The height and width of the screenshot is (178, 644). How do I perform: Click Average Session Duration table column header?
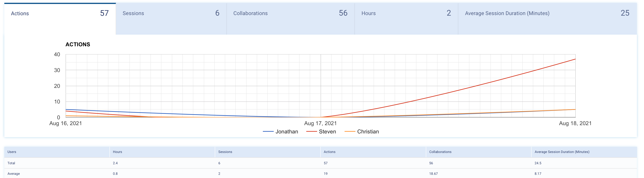[x=562, y=152]
